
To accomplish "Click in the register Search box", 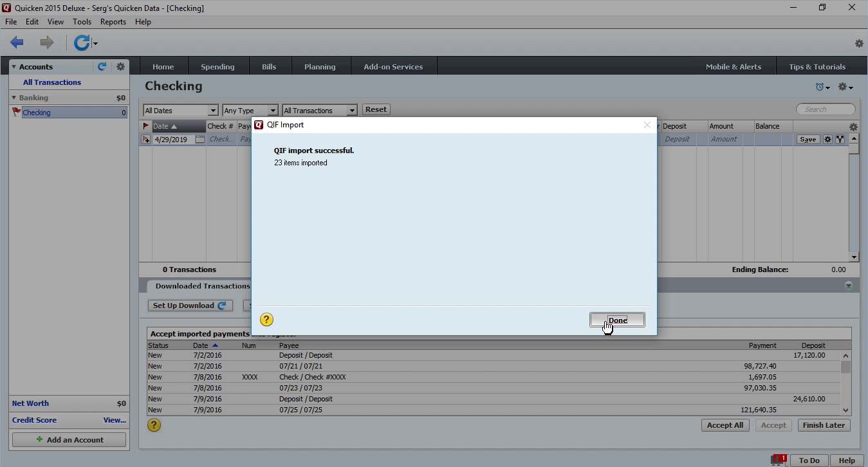I will coord(826,109).
